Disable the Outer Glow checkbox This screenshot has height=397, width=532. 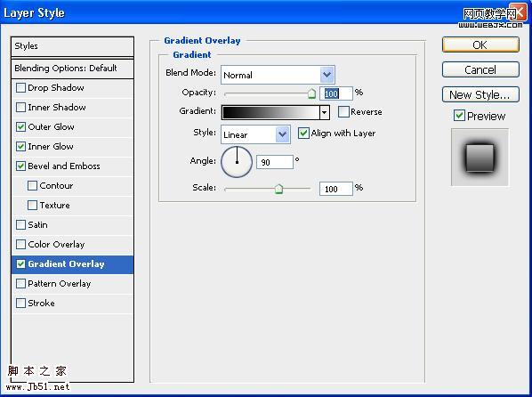(20, 126)
